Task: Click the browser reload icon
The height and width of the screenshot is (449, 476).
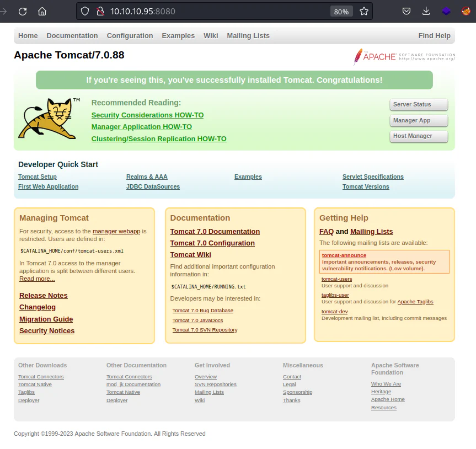Action: click(23, 12)
